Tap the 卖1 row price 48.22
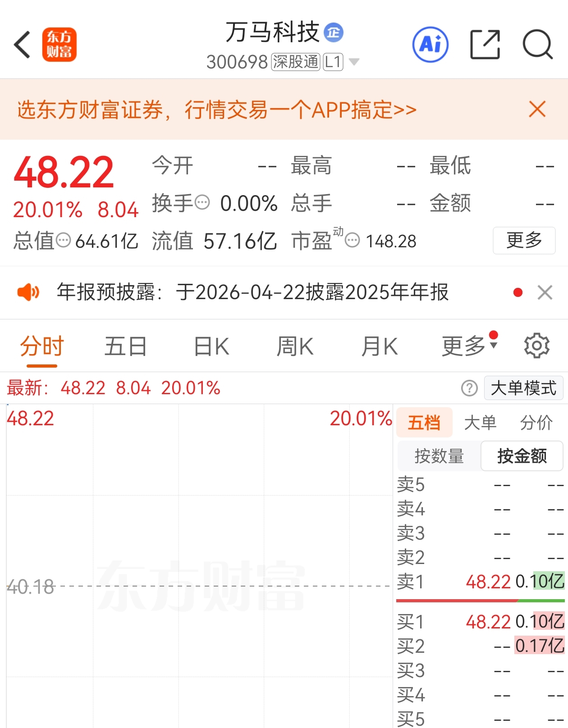The width and height of the screenshot is (568, 728). tap(488, 582)
